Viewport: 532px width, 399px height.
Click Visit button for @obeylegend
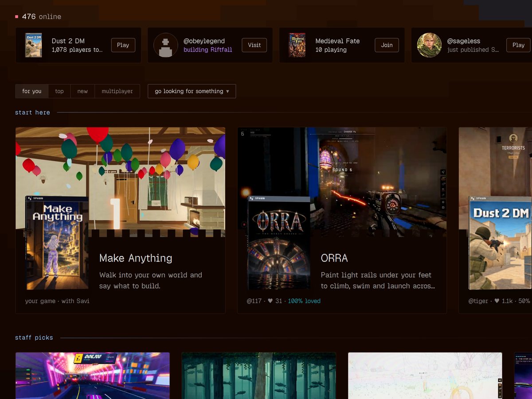tap(254, 45)
